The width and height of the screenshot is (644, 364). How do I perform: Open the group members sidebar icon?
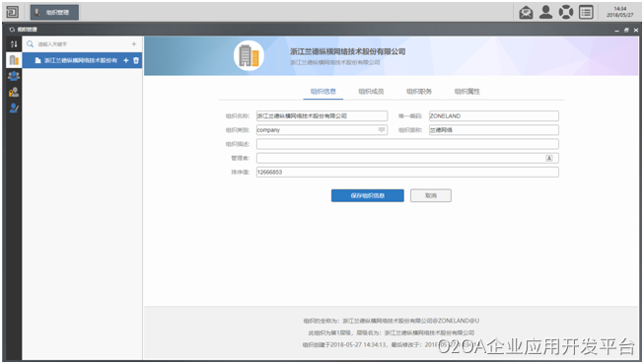pyautogui.click(x=14, y=76)
